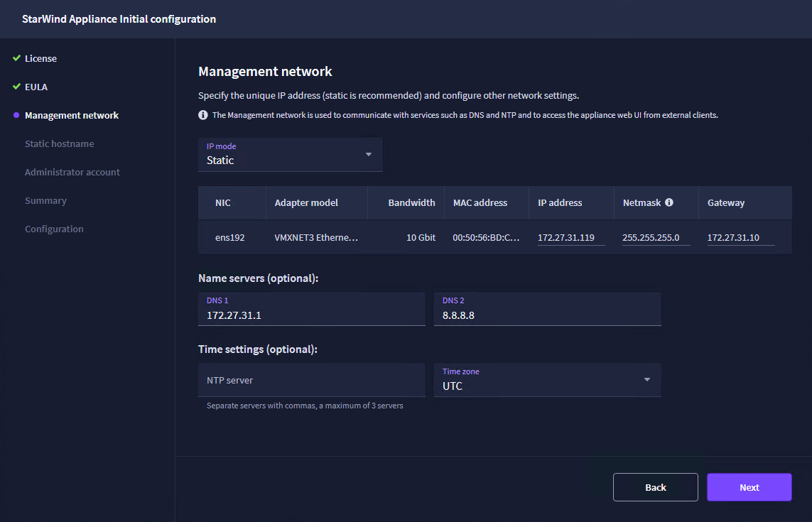Click the License step green checkmark icon
Image resolution: width=812 pixels, height=522 pixels.
pyautogui.click(x=16, y=58)
